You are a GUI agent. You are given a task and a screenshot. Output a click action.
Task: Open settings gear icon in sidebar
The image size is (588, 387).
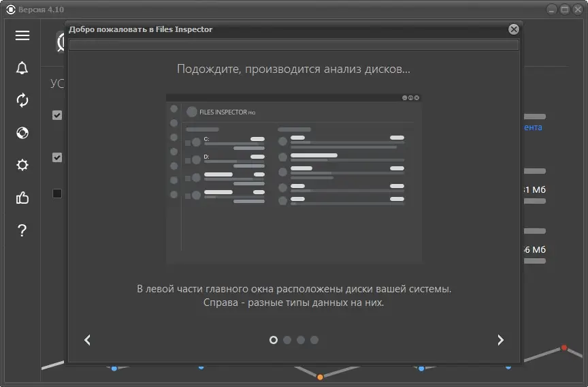22,165
